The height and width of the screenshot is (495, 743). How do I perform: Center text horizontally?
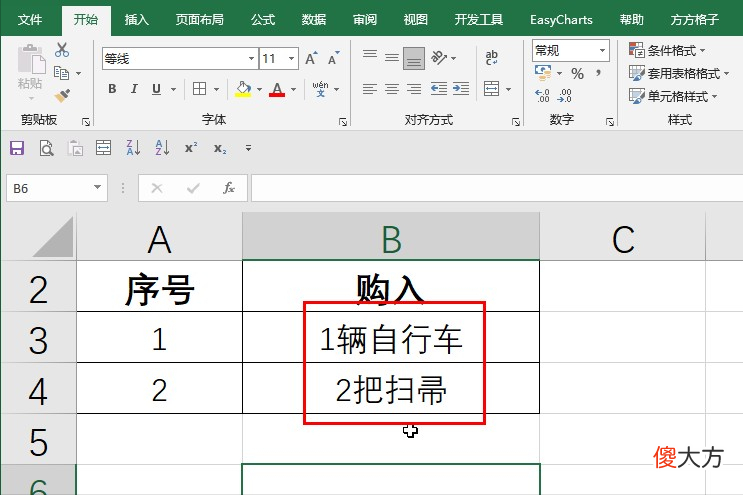[392, 89]
